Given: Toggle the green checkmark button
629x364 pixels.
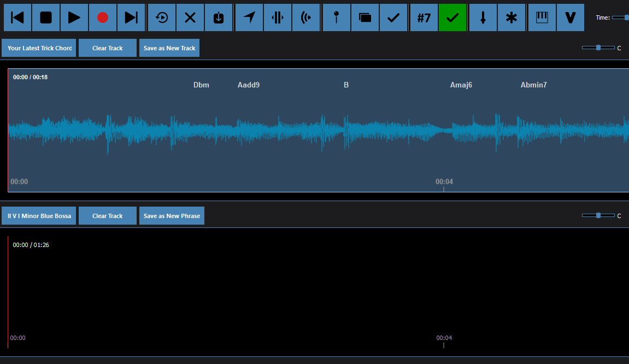Looking at the screenshot, I should click(x=452, y=17).
